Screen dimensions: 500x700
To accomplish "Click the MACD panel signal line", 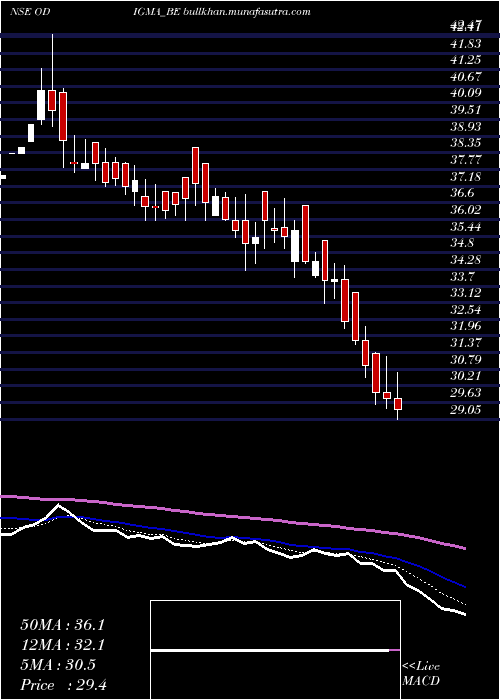I will click(x=275, y=650).
